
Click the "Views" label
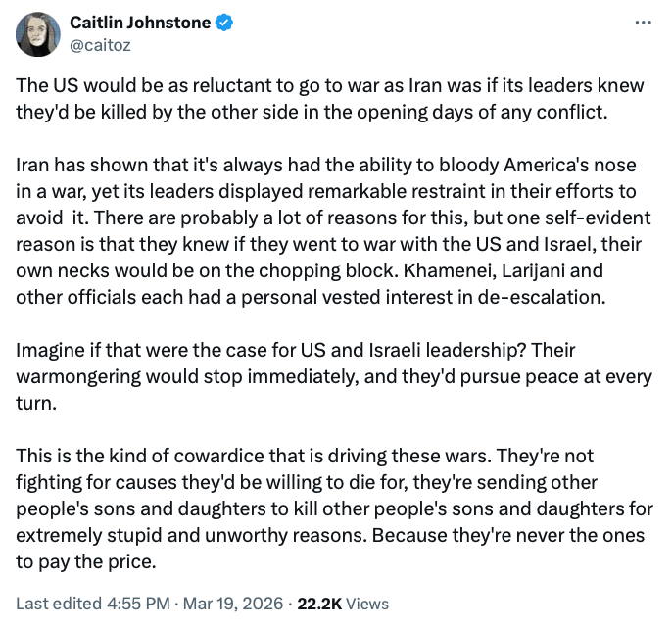tap(366, 604)
